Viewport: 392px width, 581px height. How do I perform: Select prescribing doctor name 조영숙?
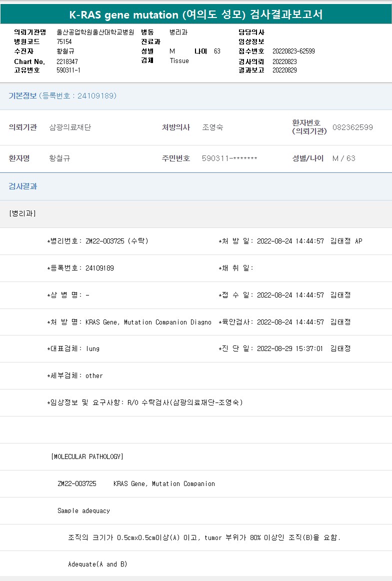tap(212, 127)
